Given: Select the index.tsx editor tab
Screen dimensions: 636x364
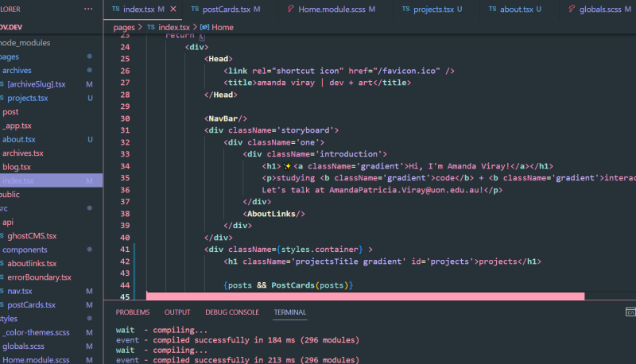Looking at the screenshot, I should click(x=138, y=9).
